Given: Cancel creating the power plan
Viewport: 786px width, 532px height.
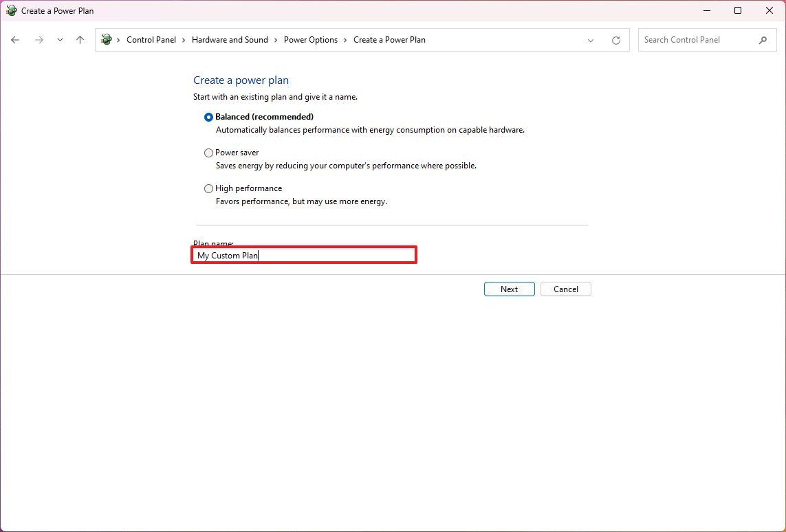Looking at the screenshot, I should coord(565,289).
